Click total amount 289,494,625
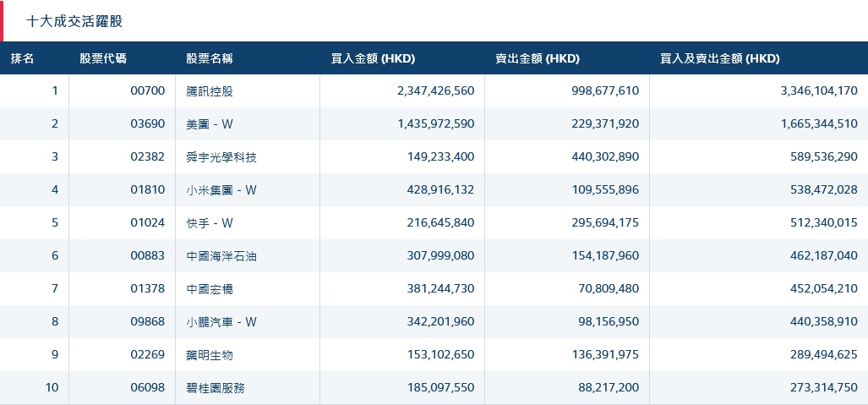This screenshot has width=868, height=405. (x=824, y=354)
